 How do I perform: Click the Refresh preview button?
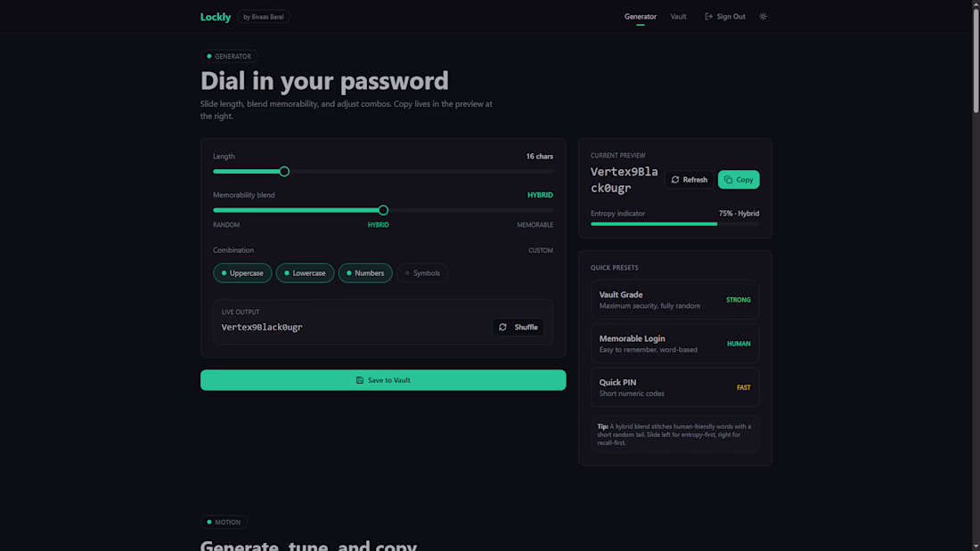[x=690, y=180]
